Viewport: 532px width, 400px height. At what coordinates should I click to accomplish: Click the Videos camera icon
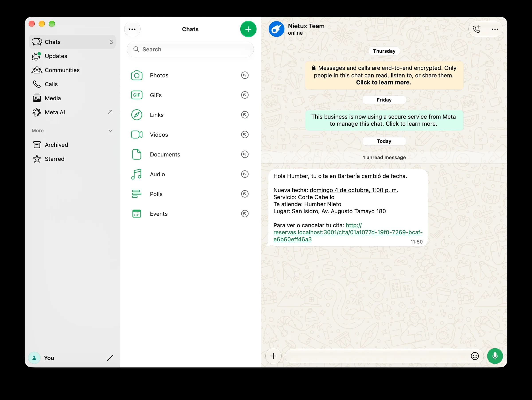point(137,135)
